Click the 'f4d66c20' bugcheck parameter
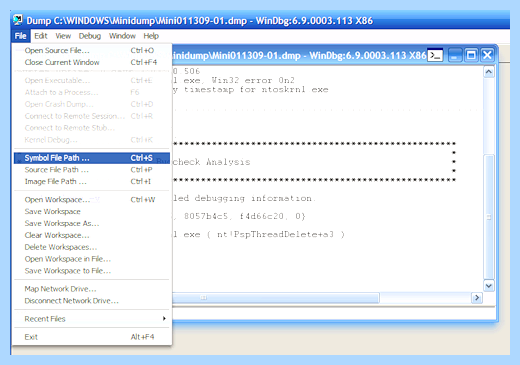The width and height of the screenshot is (520, 365). click(x=261, y=216)
